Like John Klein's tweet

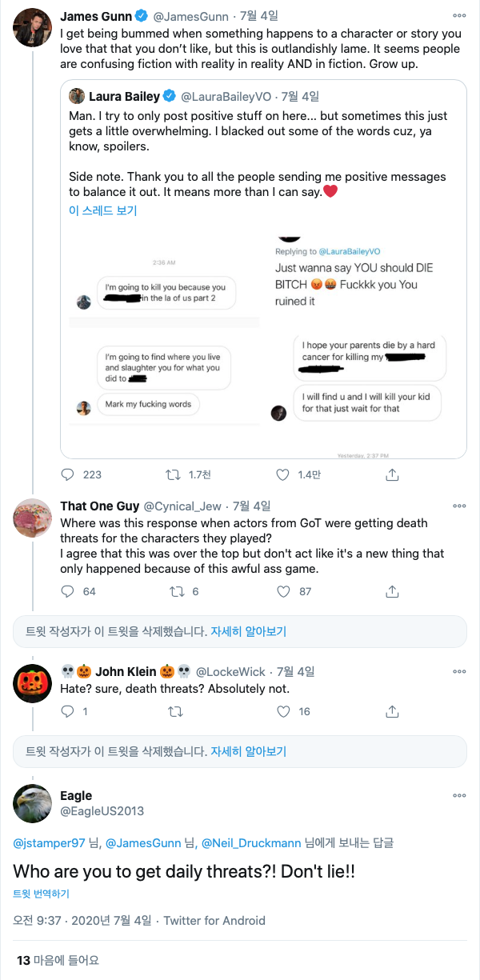point(282,711)
